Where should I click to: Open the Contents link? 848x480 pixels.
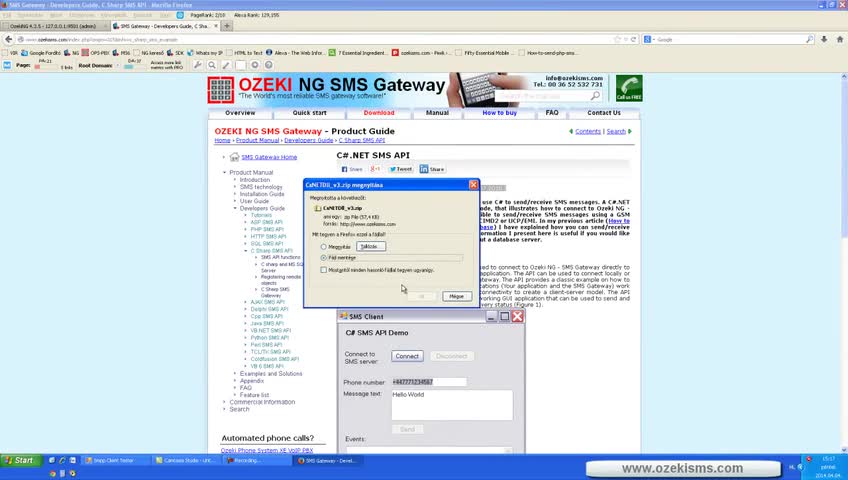(588, 131)
